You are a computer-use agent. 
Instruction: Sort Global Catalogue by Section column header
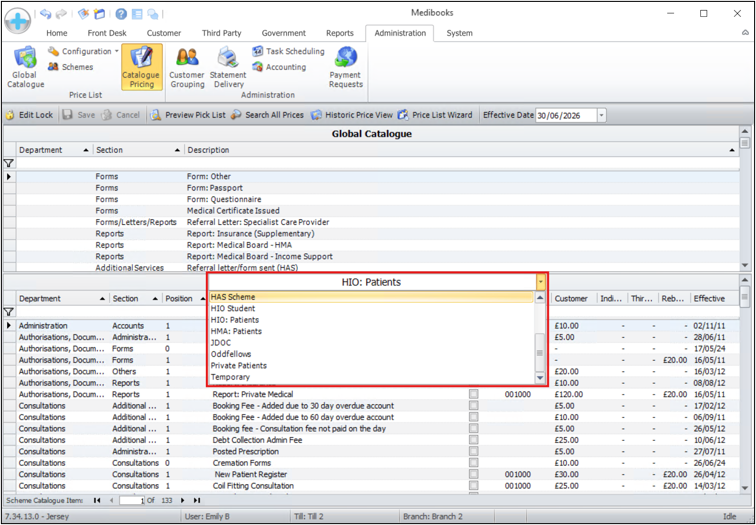point(139,150)
